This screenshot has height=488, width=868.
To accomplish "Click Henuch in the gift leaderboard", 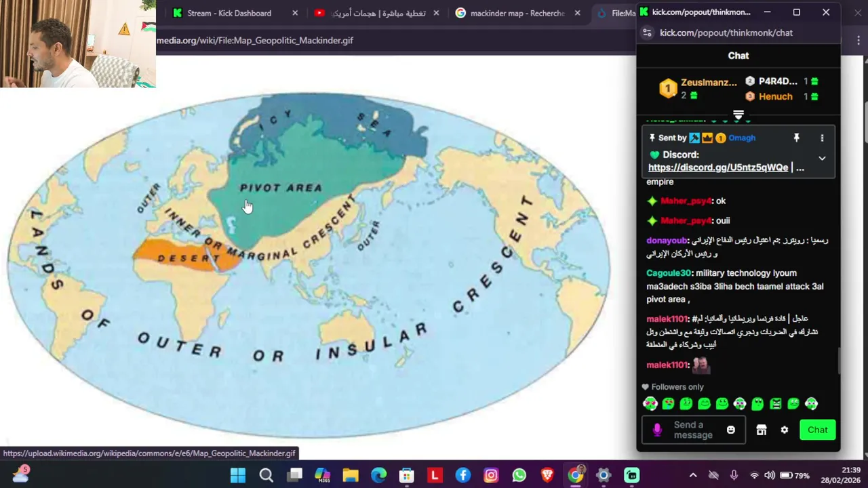I will [x=775, y=96].
